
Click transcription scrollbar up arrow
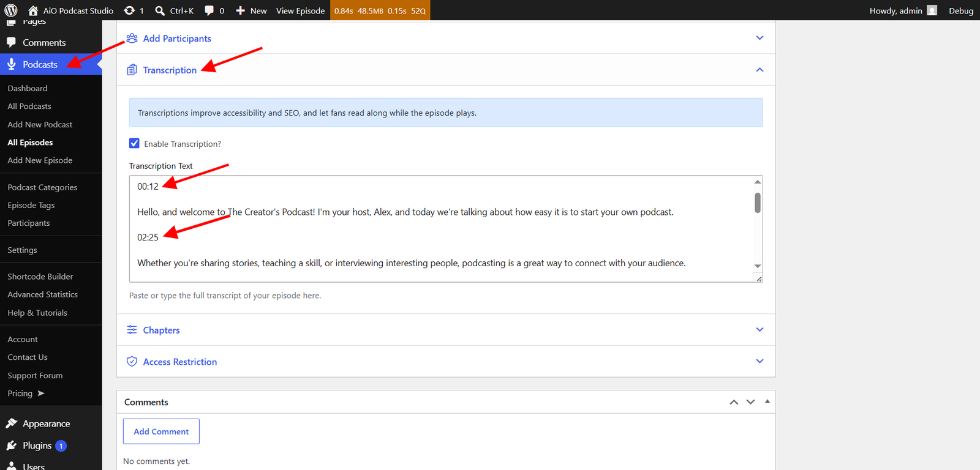click(758, 182)
